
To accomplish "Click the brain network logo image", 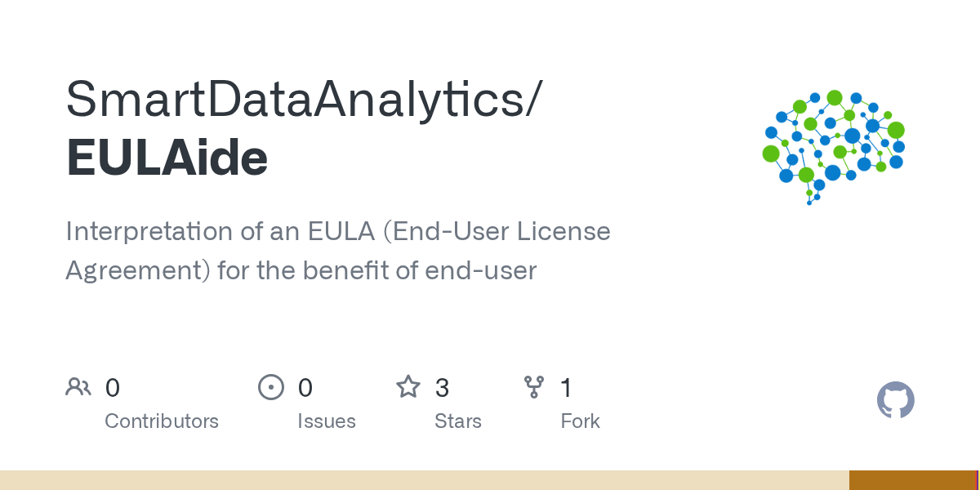I will click(833, 147).
